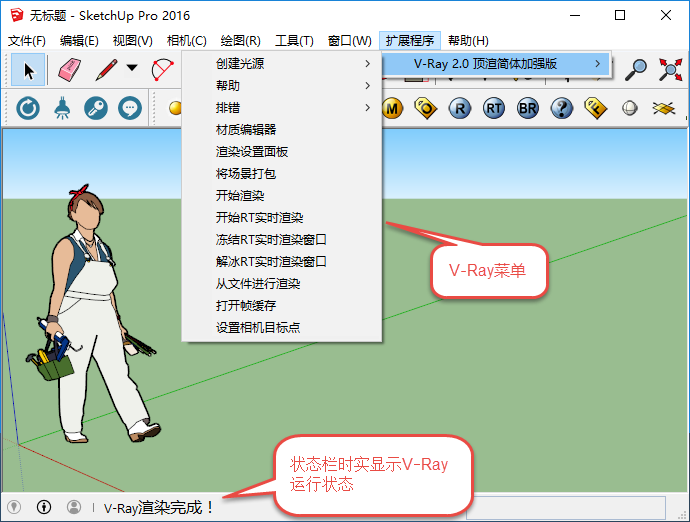Select the pink Eraser tool
This screenshot has height=522, width=690.
point(70,70)
